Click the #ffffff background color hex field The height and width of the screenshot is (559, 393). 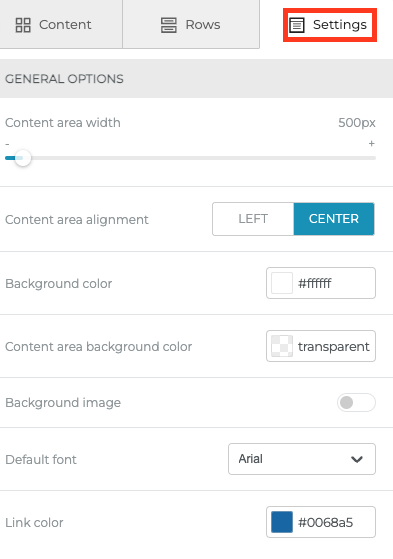click(321, 283)
